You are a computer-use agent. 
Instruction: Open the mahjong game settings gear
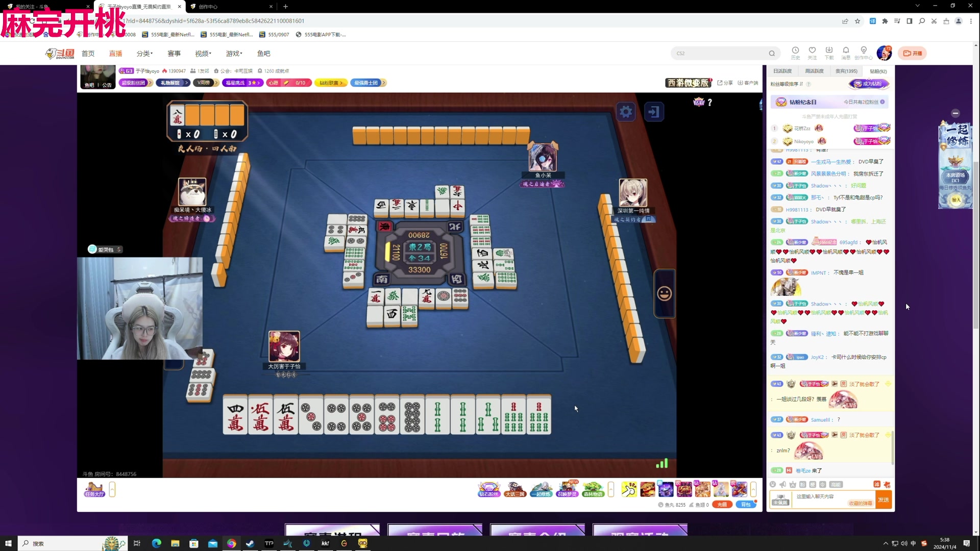click(x=626, y=112)
